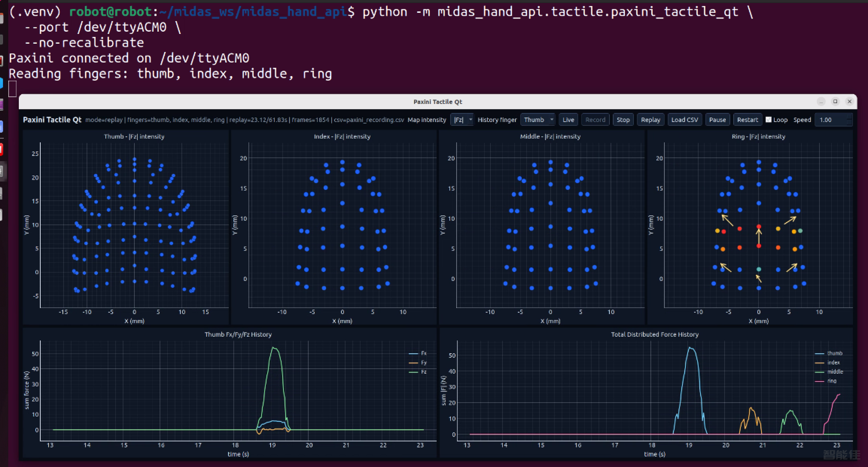Open the Map intensity |Fz| dropdown
868x467 pixels.
point(462,120)
